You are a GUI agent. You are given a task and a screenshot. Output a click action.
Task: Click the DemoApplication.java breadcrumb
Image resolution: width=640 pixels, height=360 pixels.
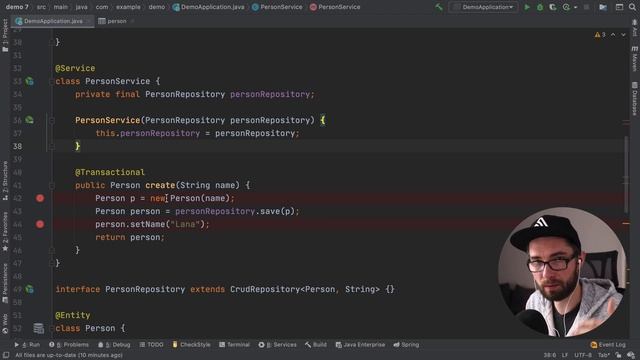point(209,7)
